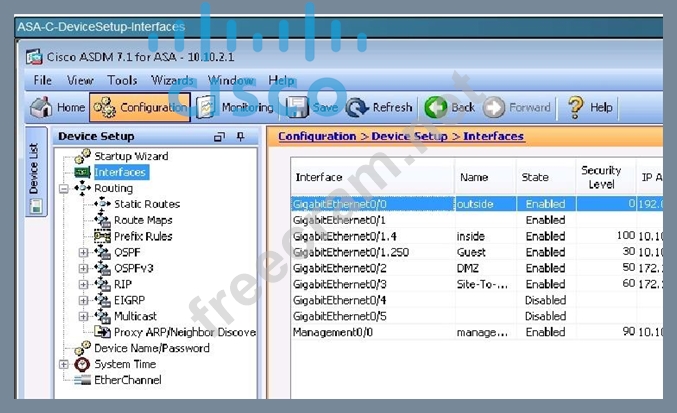Image resolution: width=677 pixels, height=413 pixels.
Task: Click the pin icon in Device Setup panel
Action: pyautogui.click(x=240, y=137)
